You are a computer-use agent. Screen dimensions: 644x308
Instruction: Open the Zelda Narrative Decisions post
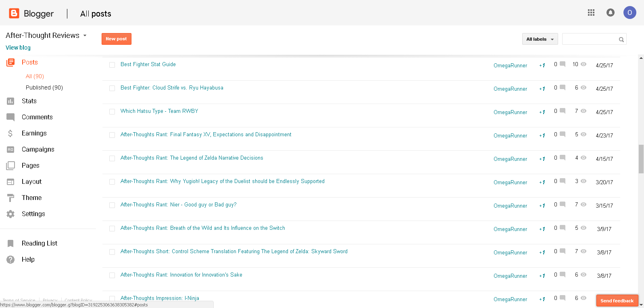click(192, 158)
